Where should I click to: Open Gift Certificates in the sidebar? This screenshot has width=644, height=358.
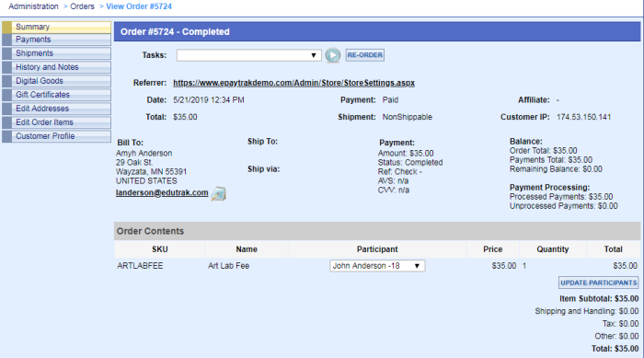56,95
